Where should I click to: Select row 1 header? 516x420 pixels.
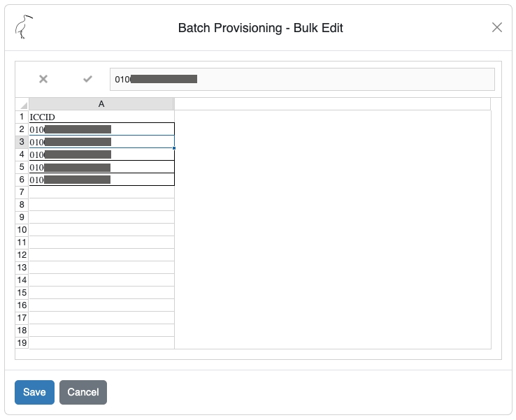pyautogui.click(x=22, y=117)
